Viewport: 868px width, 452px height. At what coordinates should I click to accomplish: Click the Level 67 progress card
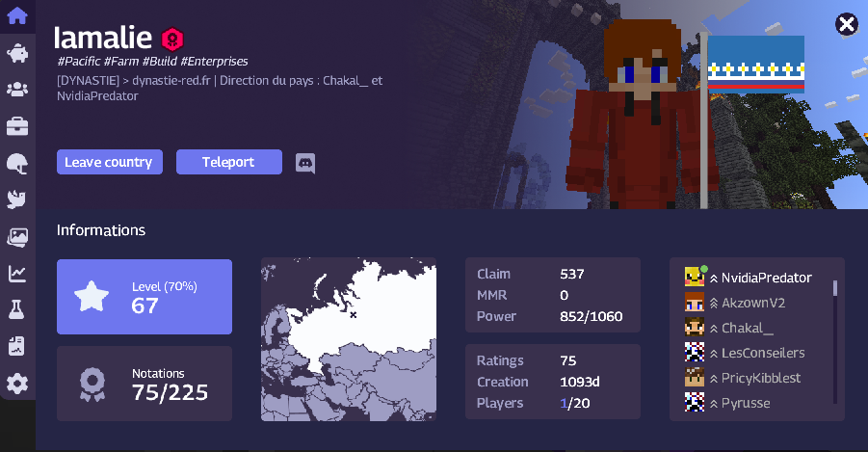[145, 297]
